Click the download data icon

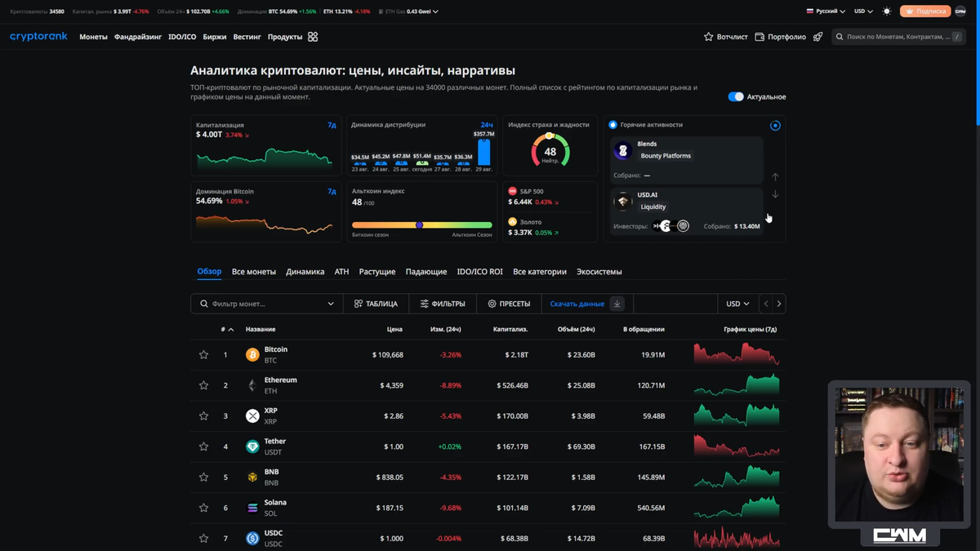click(617, 304)
